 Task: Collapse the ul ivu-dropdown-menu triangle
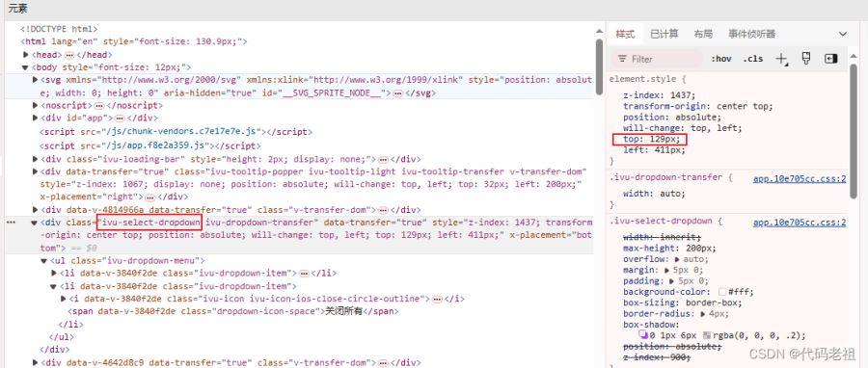44,261
